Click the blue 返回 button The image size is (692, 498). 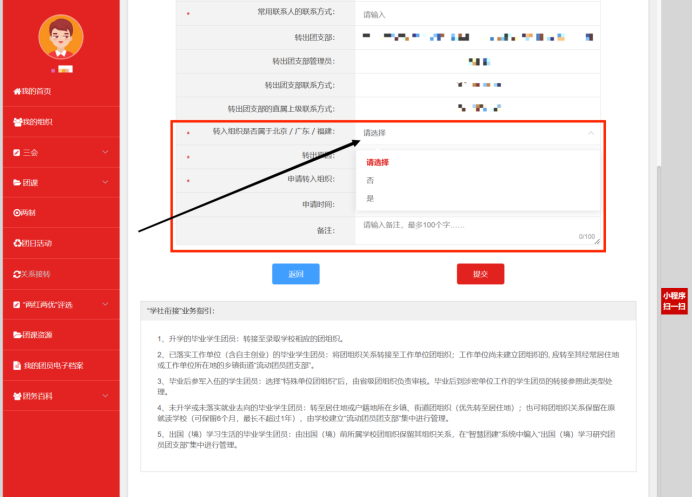pos(295,274)
